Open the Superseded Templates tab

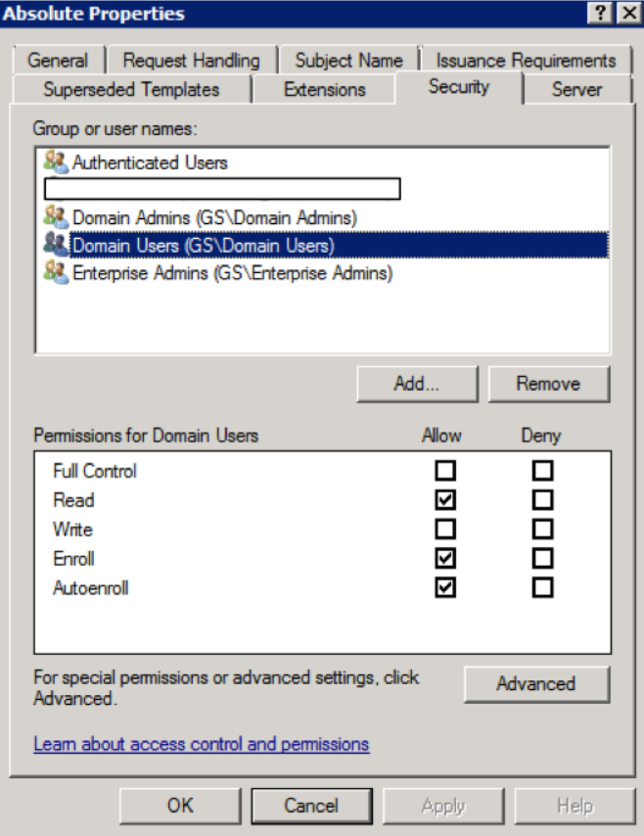(131, 90)
